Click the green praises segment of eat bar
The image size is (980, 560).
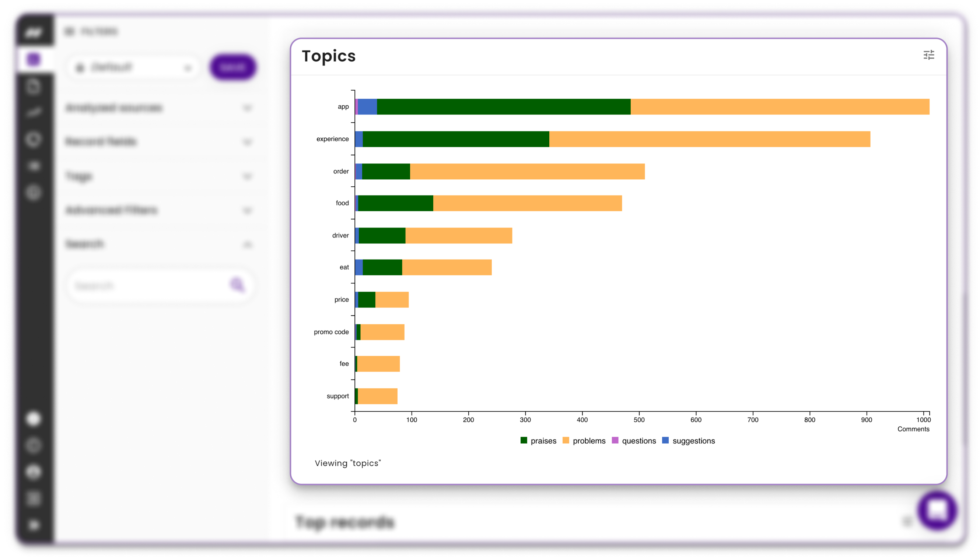(382, 267)
